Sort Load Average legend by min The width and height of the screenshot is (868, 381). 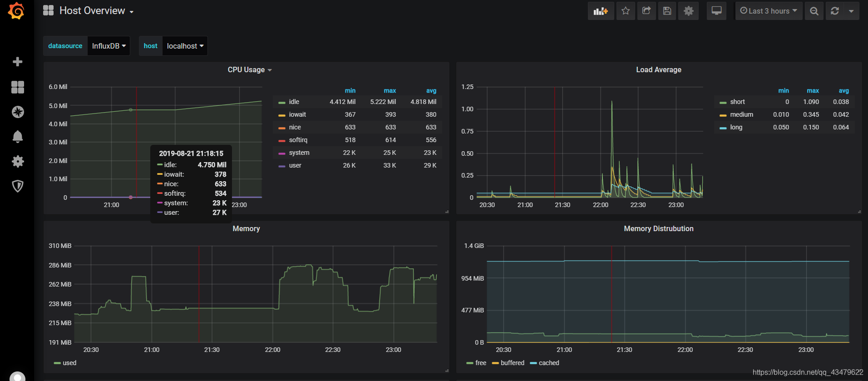pos(783,90)
